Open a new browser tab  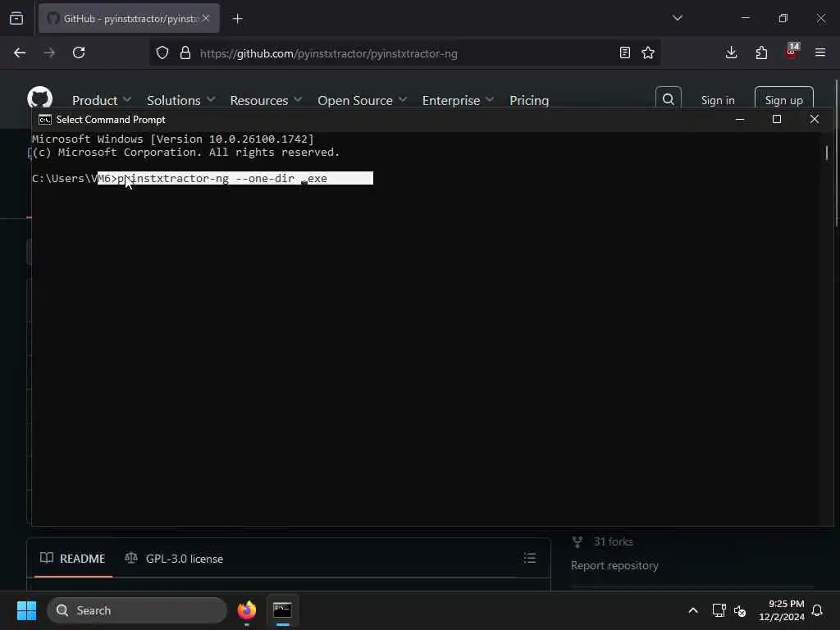pyautogui.click(x=238, y=19)
